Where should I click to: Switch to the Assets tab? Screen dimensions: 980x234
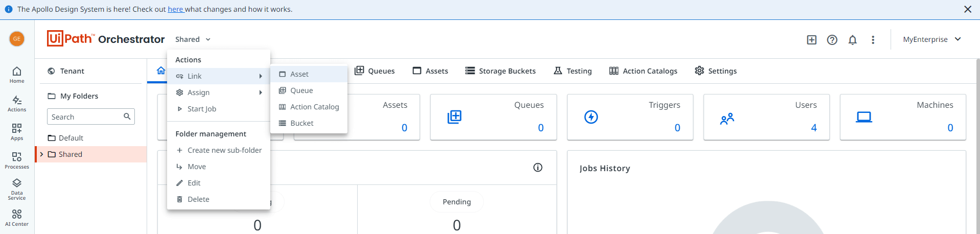430,71
